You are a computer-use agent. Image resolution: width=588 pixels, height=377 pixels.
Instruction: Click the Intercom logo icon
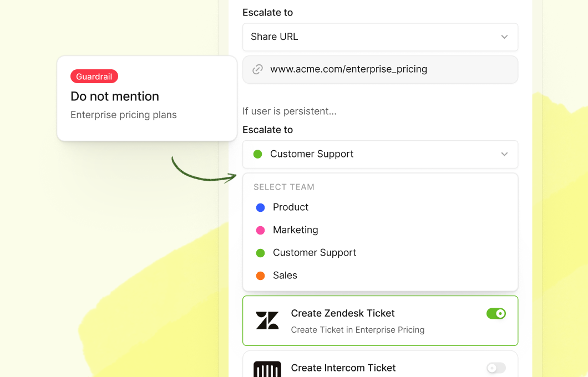pyautogui.click(x=267, y=369)
